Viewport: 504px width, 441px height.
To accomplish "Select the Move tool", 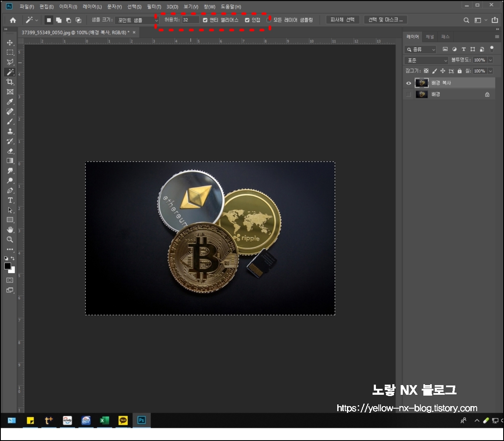I will pyautogui.click(x=10, y=43).
